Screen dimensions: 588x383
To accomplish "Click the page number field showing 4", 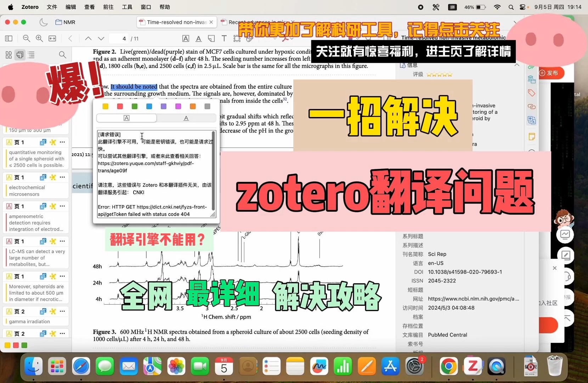I will click(119, 38).
